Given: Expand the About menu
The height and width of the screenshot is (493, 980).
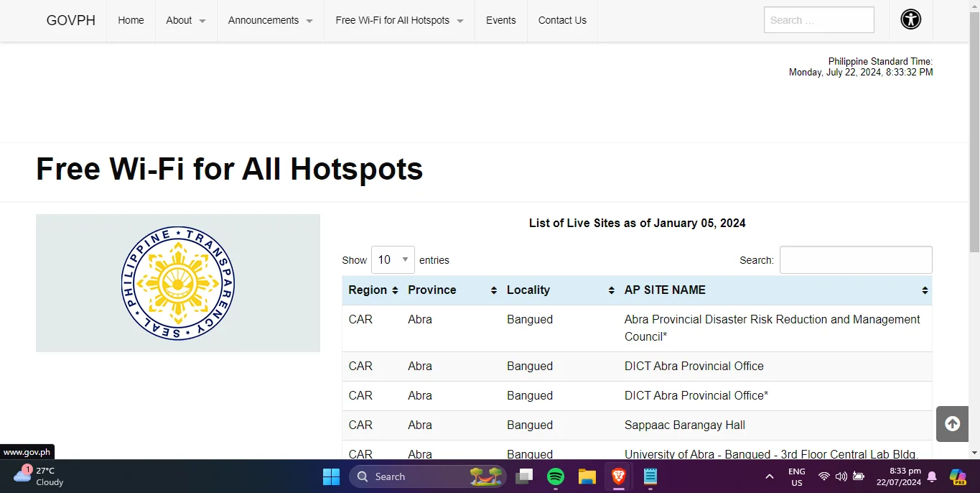Looking at the screenshot, I should [186, 20].
